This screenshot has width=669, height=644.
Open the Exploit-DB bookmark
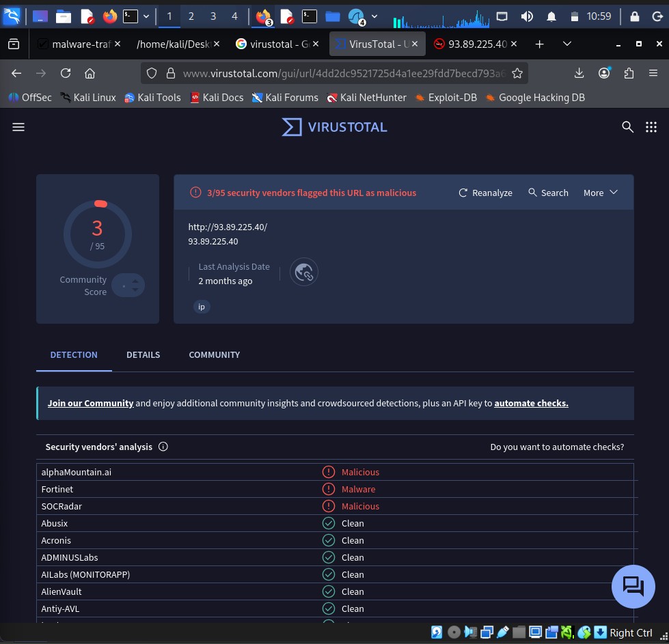[446, 98]
